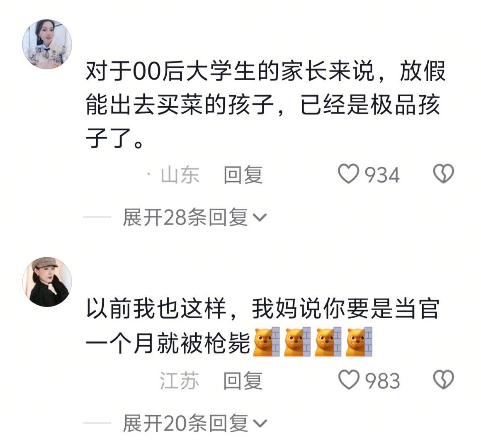Viewport: 481px width, 448px height.
Task: Tap the 山东 location label
Action: (180, 175)
